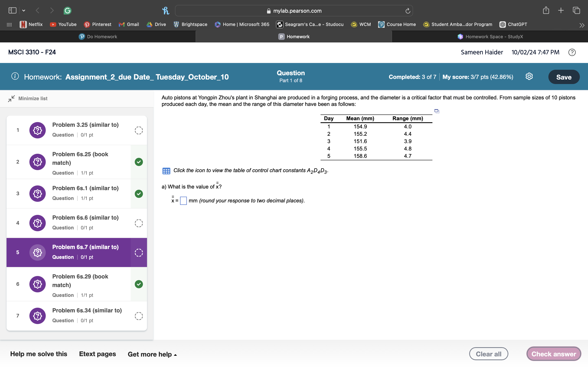Toggle the Safari sidebar icon
Viewport: 588px width, 368px height.
(12, 10)
